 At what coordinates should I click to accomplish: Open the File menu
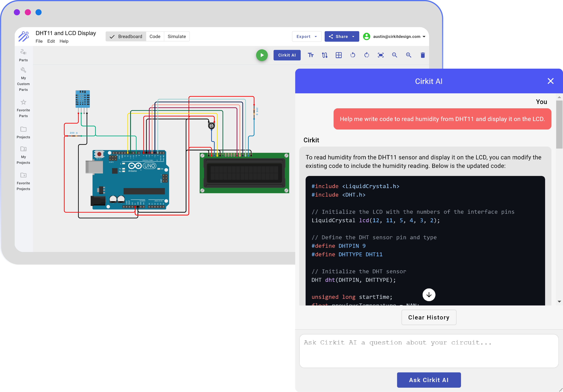[39, 41]
